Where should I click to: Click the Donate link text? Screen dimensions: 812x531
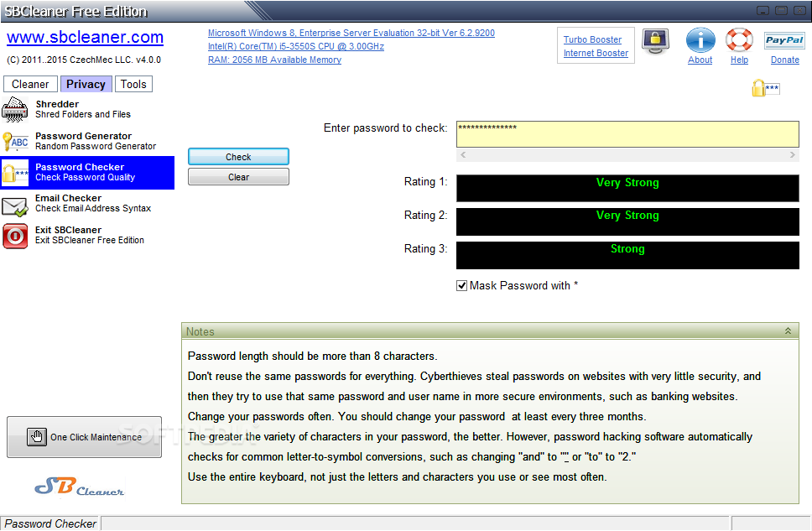[x=784, y=60]
